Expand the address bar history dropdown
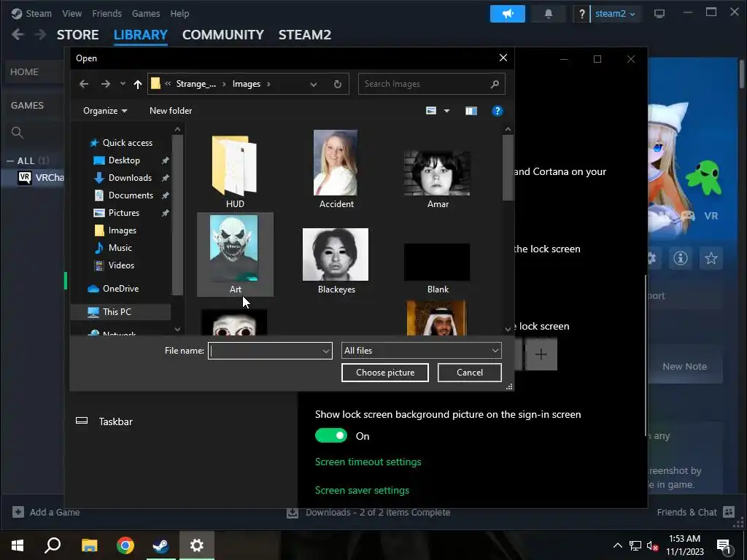Screen dimensions: 747x560 pyautogui.click(x=314, y=85)
